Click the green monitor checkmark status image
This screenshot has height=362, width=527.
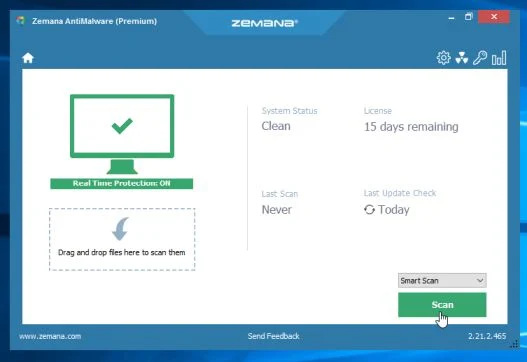[122, 134]
